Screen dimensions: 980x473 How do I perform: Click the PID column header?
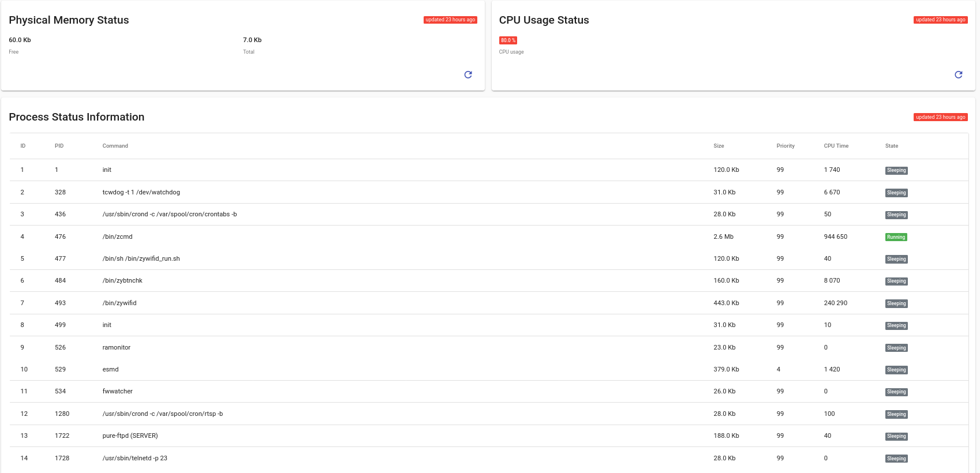(59, 146)
